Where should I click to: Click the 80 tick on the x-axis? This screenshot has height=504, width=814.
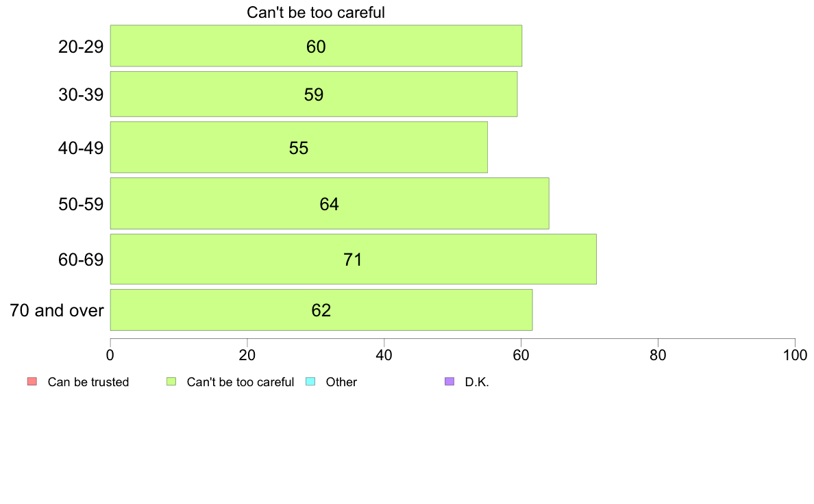pos(658,355)
